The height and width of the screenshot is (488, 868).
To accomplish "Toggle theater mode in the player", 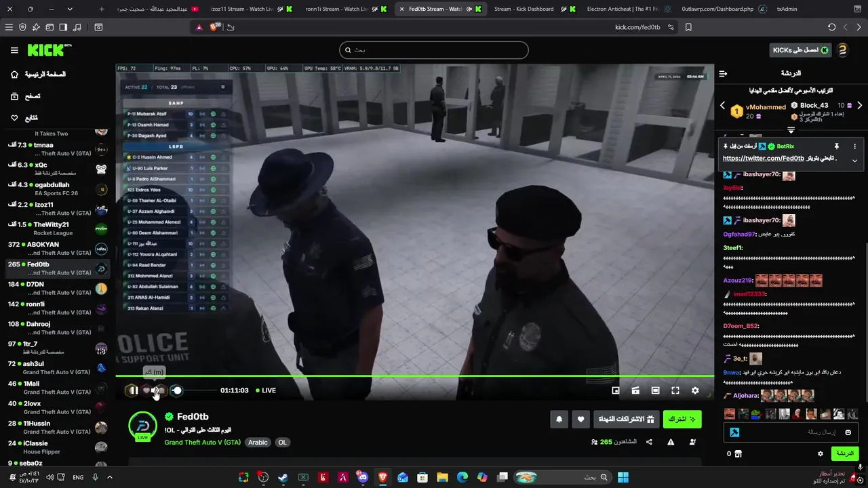I will 655,390.
